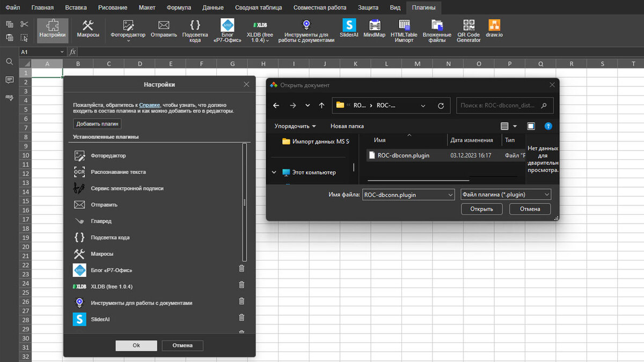Expand the view layout dropdown in dialog toolbar

pyautogui.click(x=513, y=126)
